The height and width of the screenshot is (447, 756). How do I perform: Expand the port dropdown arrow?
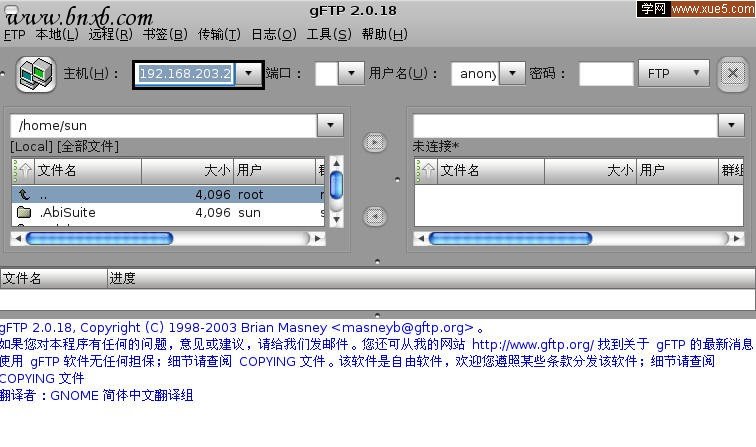[x=351, y=73]
